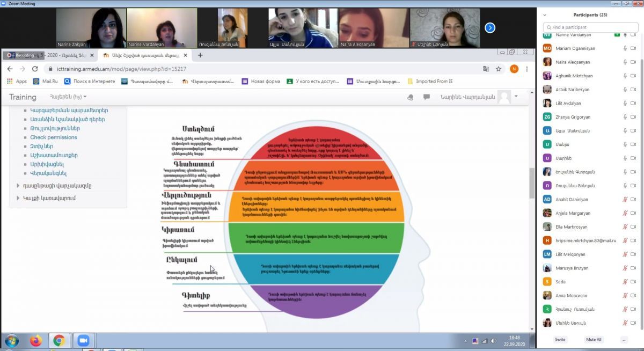Open the Новая форма bookmark
Image resolution: width=644 pixels, height=351 pixels.
pyautogui.click(x=260, y=82)
